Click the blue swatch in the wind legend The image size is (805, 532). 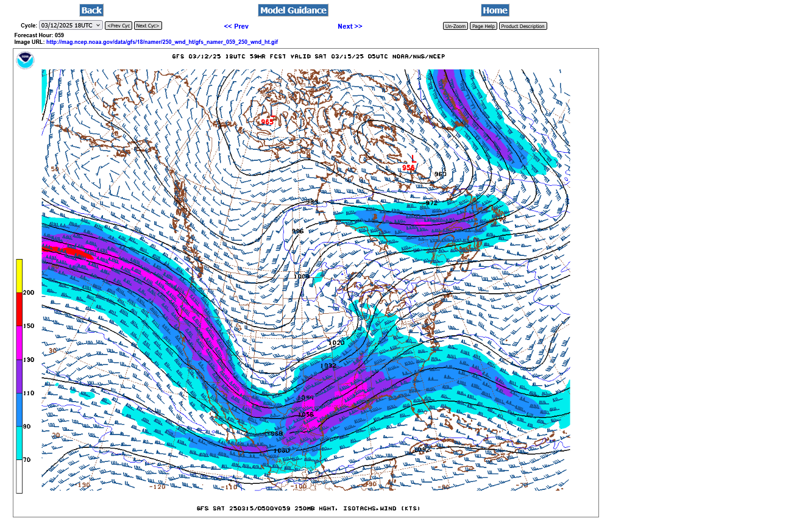pyautogui.click(x=20, y=410)
